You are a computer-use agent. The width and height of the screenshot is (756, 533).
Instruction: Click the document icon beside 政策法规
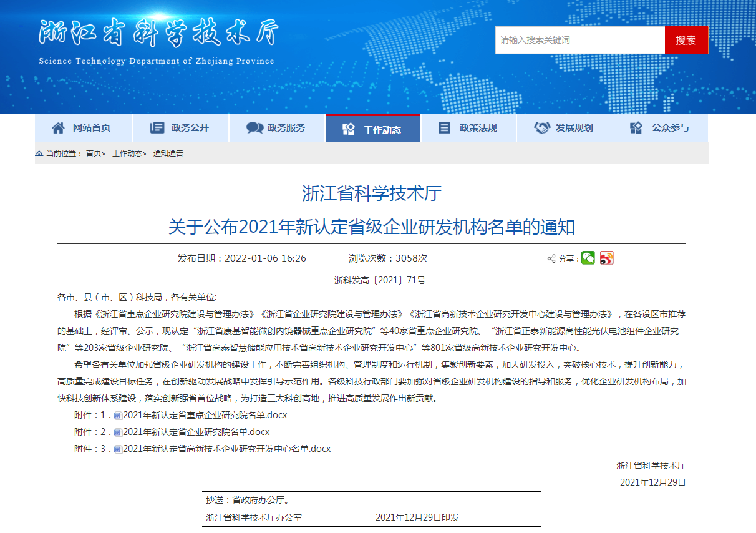[x=444, y=128]
